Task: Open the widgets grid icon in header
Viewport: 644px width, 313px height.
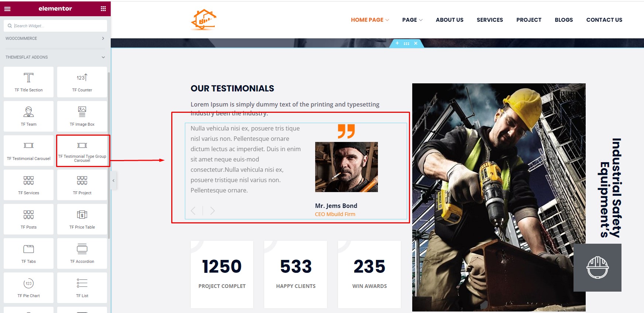Action: tap(103, 8)
